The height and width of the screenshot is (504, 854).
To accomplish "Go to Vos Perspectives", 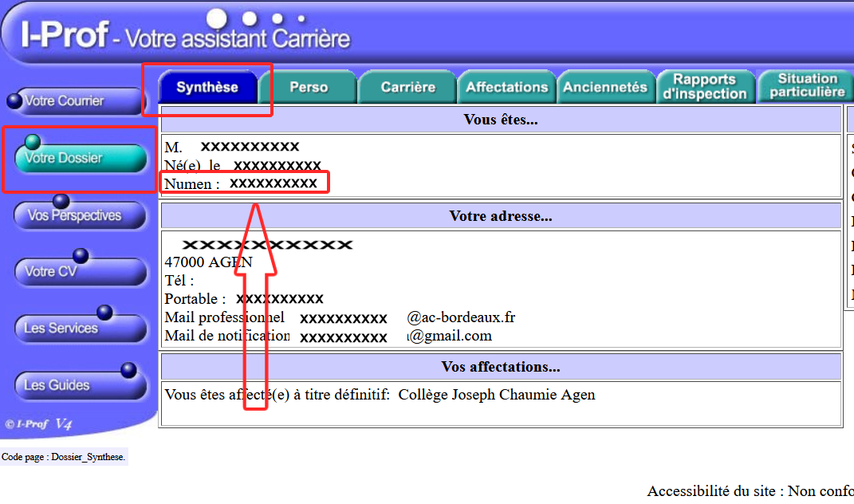I will [80, 215].
